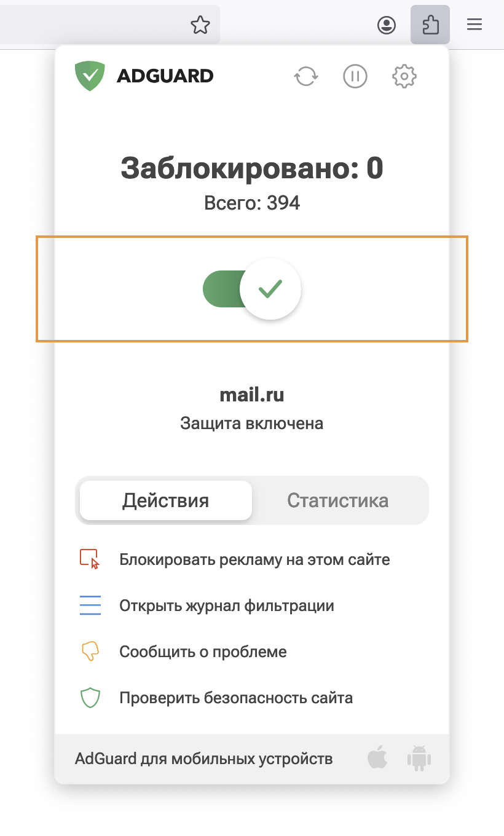Click the refresh filters update icon
This screenshot has width=504, height=836.
305,77
